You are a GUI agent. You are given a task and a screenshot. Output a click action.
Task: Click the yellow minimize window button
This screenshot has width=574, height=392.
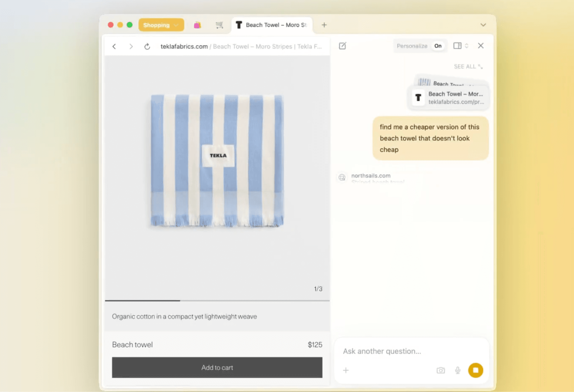(x=120, y=25)
